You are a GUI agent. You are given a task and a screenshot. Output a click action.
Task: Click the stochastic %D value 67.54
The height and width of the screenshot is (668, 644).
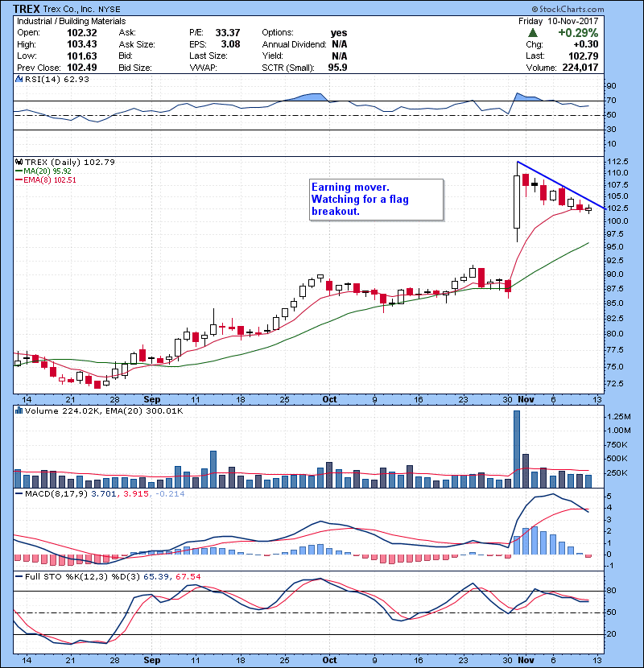(188, 577)
